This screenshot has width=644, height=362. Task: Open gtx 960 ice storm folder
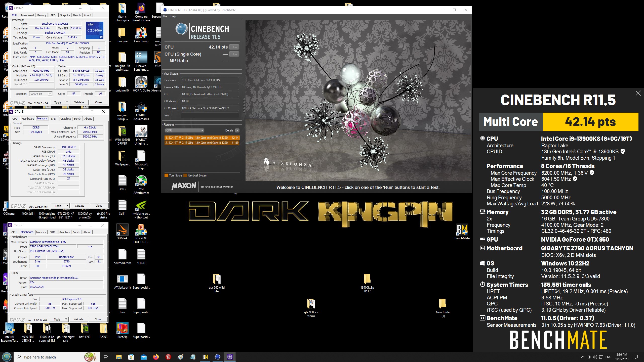coord(311,308)
